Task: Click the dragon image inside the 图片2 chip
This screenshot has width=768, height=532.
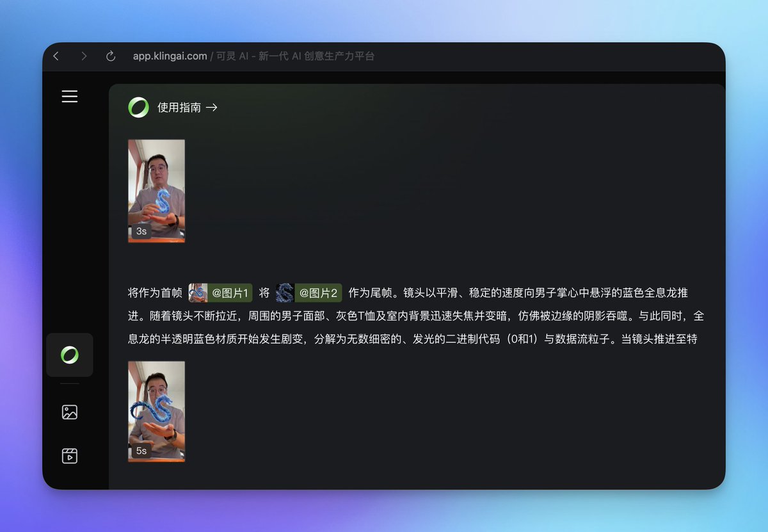Action: [284, 292]
